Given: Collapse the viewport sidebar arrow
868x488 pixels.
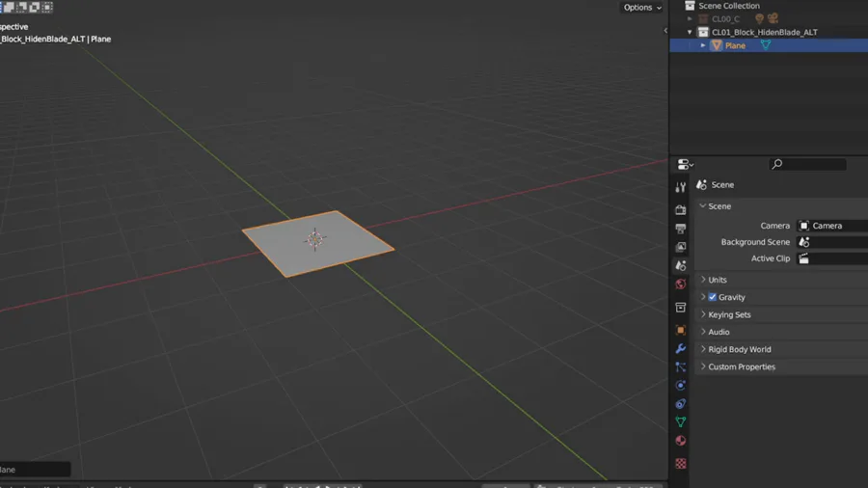Looking at the screenshot, I should click(x=665, y=31).
